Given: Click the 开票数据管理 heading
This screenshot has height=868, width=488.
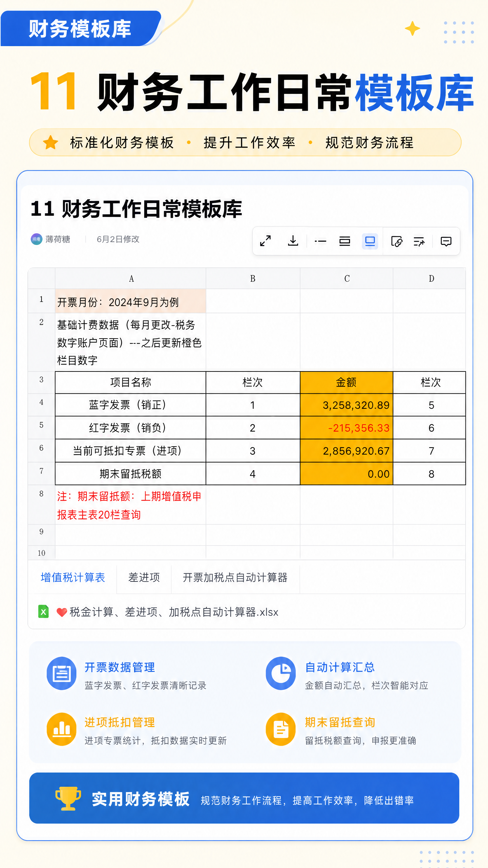Looking at the screenshot, I should click(x=120, y=667).
